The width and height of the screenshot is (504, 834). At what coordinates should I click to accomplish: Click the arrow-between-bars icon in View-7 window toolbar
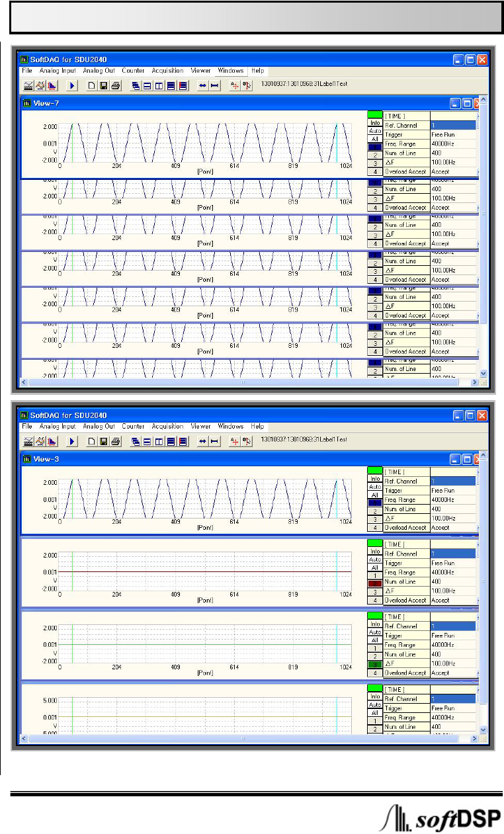[x=214, y=85]
